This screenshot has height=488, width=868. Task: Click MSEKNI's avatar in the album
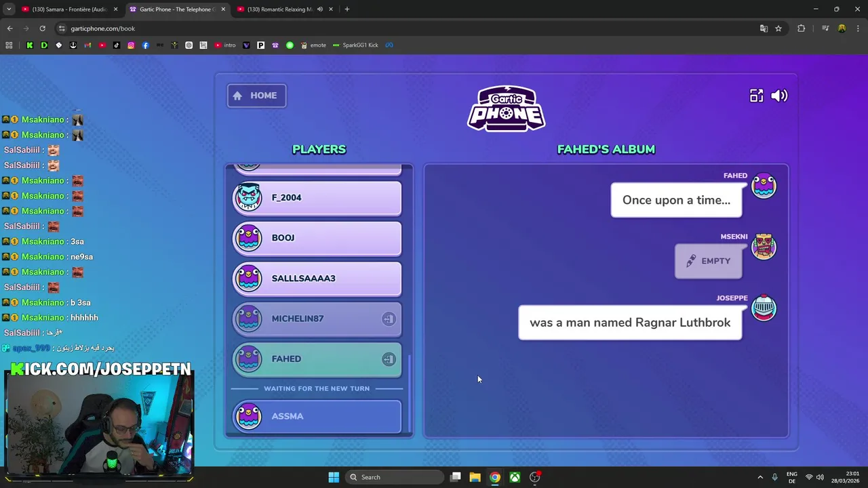[x=764, y=247]
